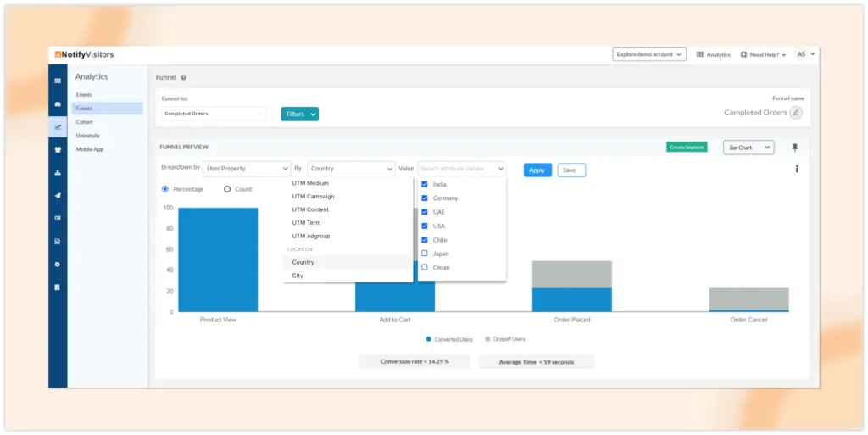
Task: Click the Select attribute Value field
Action: point(461,169)
